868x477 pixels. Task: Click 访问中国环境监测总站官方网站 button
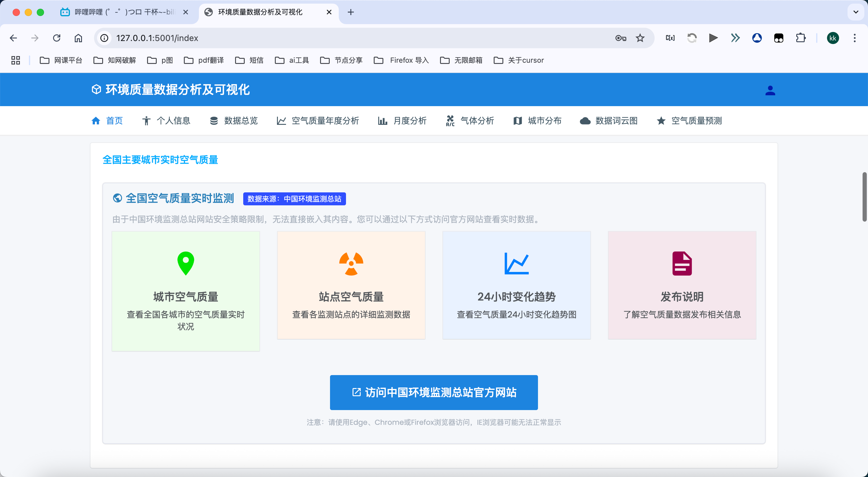click(x=434, y=392)
